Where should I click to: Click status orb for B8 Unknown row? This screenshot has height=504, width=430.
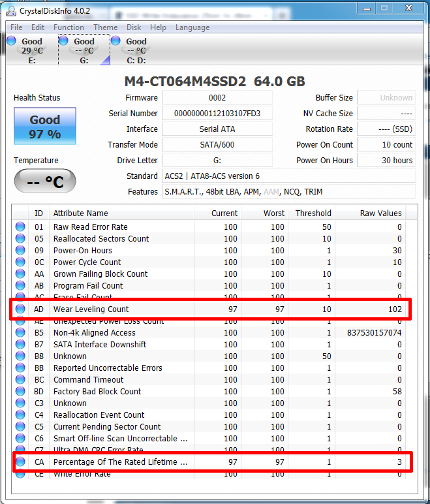tap(20, 356)
